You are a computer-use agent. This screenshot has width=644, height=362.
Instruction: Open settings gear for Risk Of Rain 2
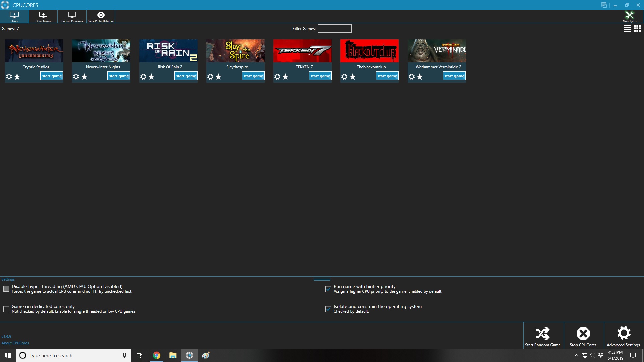(143, 77)
